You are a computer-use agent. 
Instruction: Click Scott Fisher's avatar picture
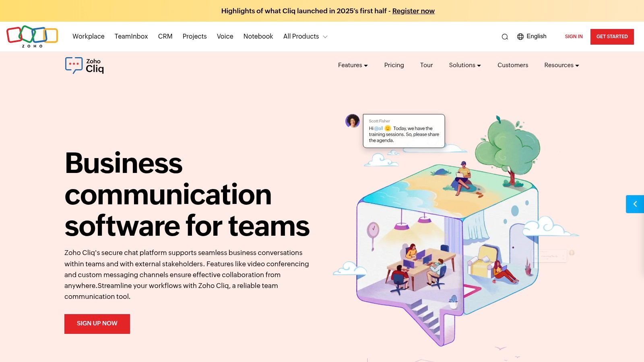click(x=353, y=121)
